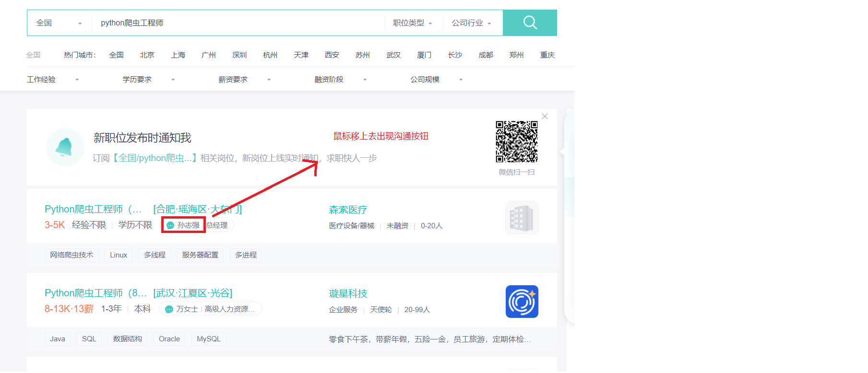Close the job notification banner
868x373 pixels.
[545, 117]
